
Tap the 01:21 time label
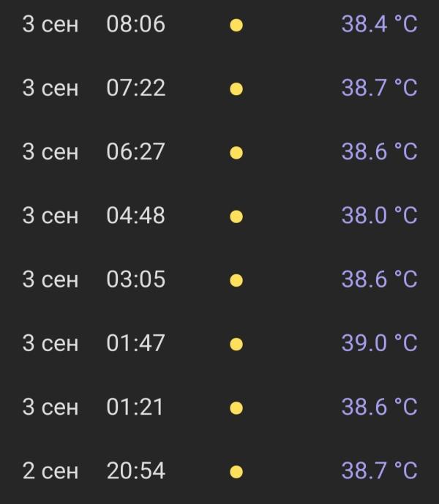point(135,407)
